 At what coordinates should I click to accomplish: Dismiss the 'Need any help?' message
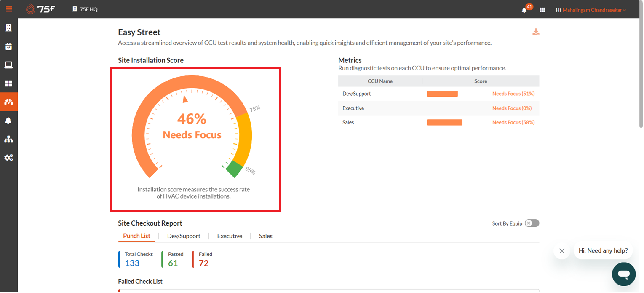coord(562,251)
